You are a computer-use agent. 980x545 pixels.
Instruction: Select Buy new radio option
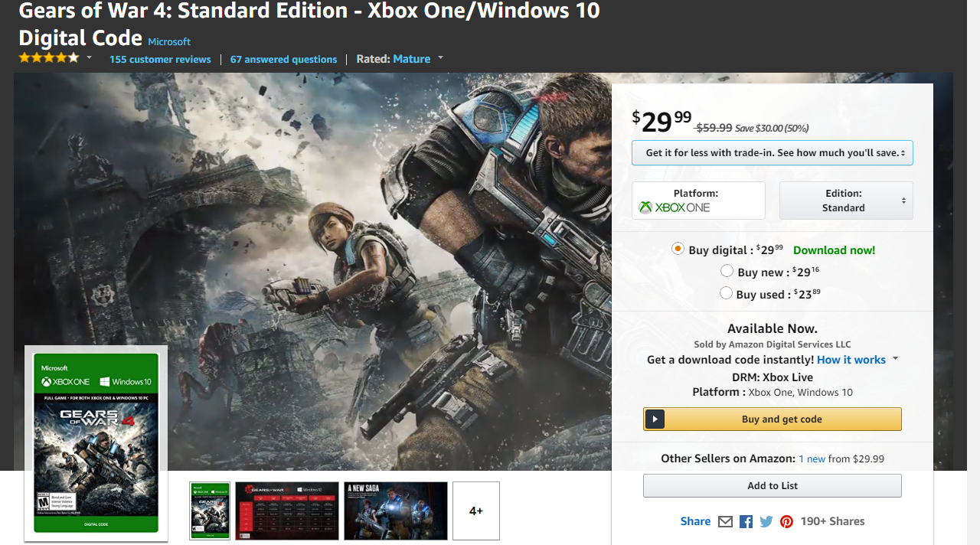coord(727,271)
